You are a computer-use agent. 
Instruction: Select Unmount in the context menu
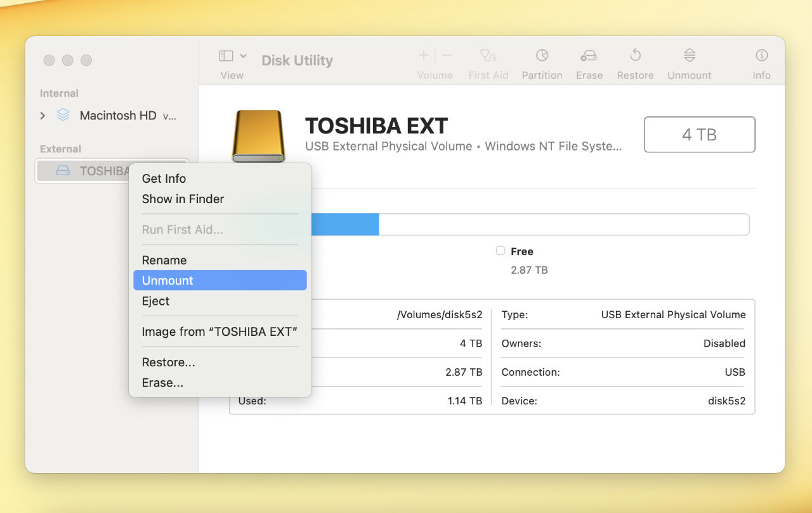220,281
